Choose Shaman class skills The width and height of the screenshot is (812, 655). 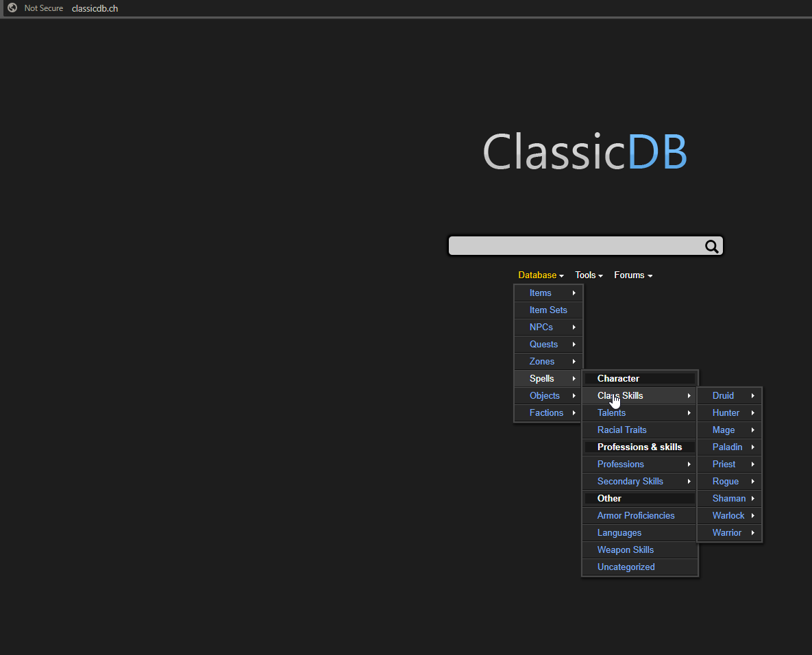click(730, 498)
